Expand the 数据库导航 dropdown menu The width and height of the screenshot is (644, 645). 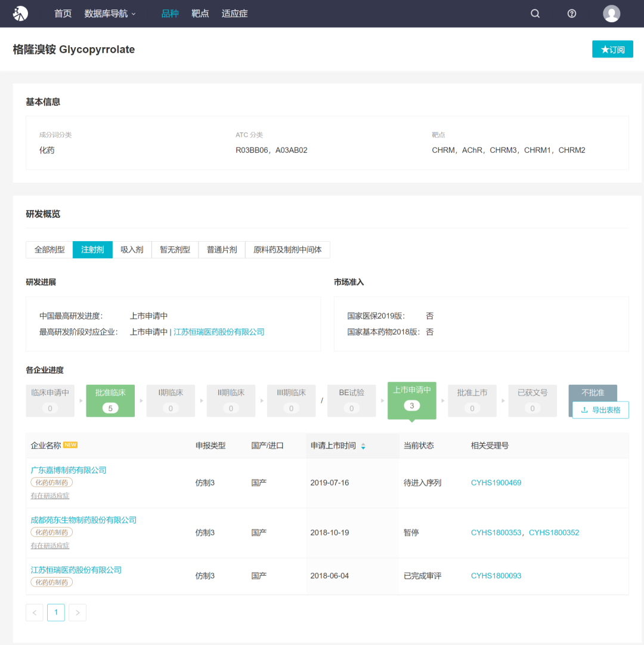(x=110, y=14)
